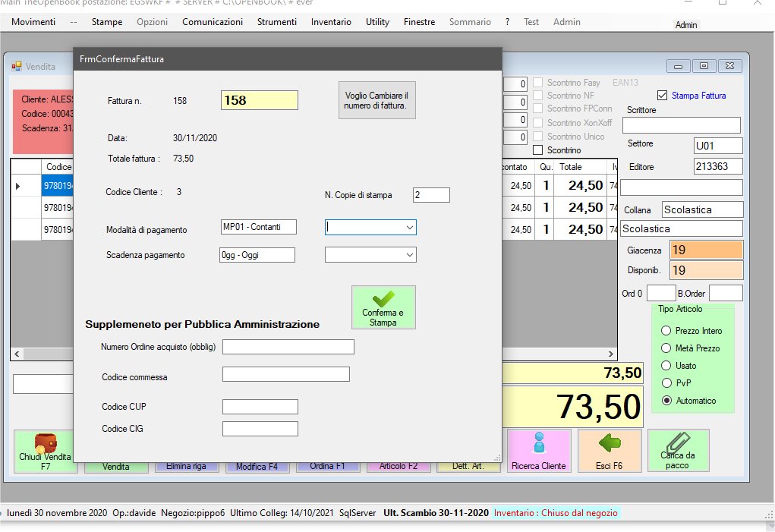
Task: Maximize the Vendita child window
Action: (704, 66)
